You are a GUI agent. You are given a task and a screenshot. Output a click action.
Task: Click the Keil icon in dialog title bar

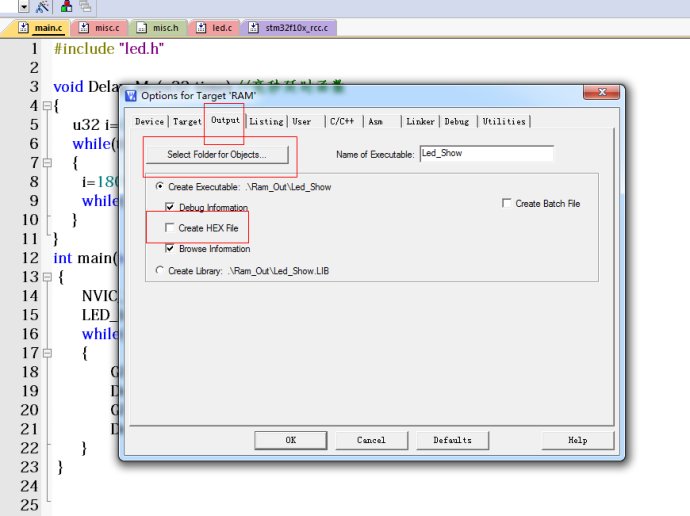tap(132, 95)
